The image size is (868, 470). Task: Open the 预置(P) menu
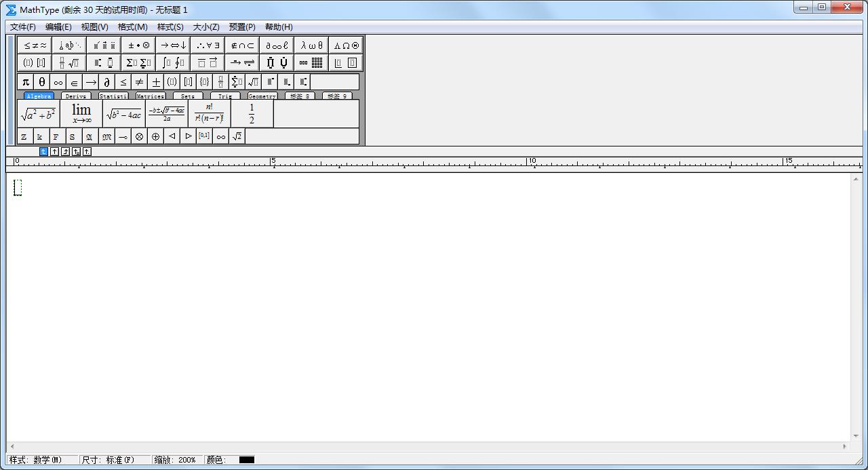[x=242, y=27]
